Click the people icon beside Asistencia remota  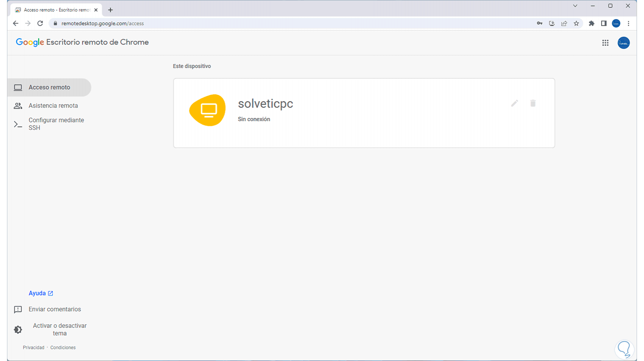click(18, 106)
